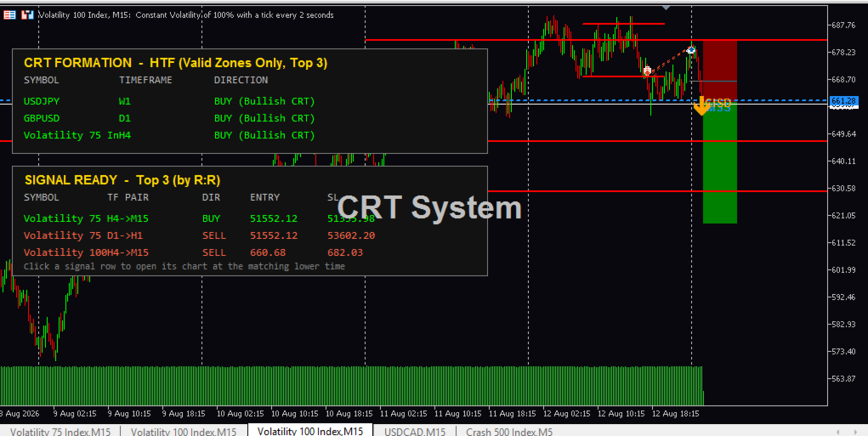Viewport: 868px width, 436px height.
Task: Click the TF PAIR column header
Action: pos(128,197)
